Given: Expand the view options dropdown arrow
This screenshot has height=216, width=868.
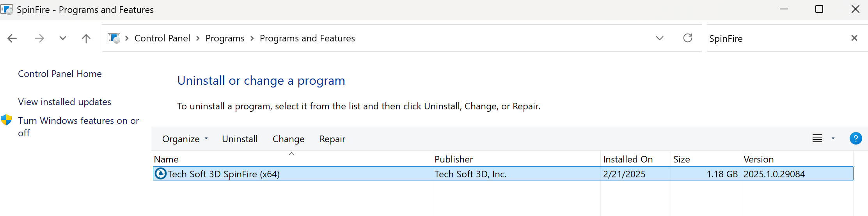Looking at the screenshot, I should [833, 138].
